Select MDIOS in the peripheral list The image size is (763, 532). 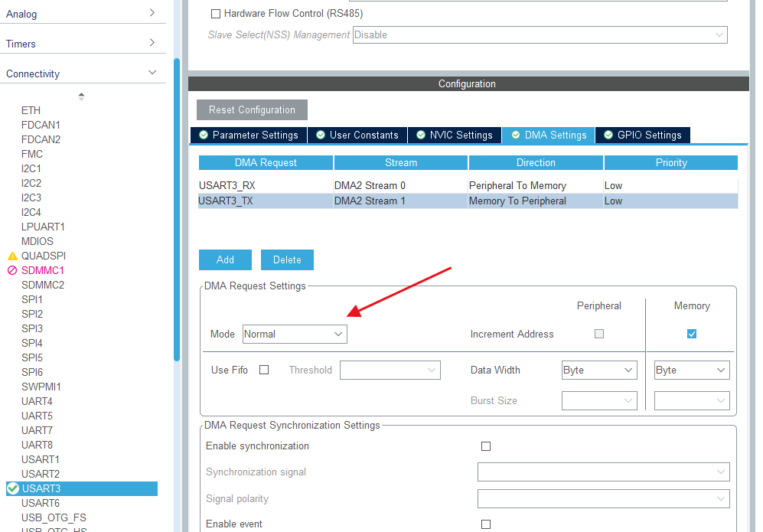(37, 241)
